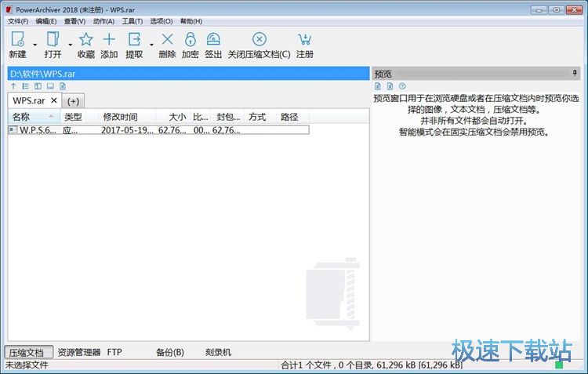
Task: Switch to the 备份(B) bottom tab
Action: 170,352
